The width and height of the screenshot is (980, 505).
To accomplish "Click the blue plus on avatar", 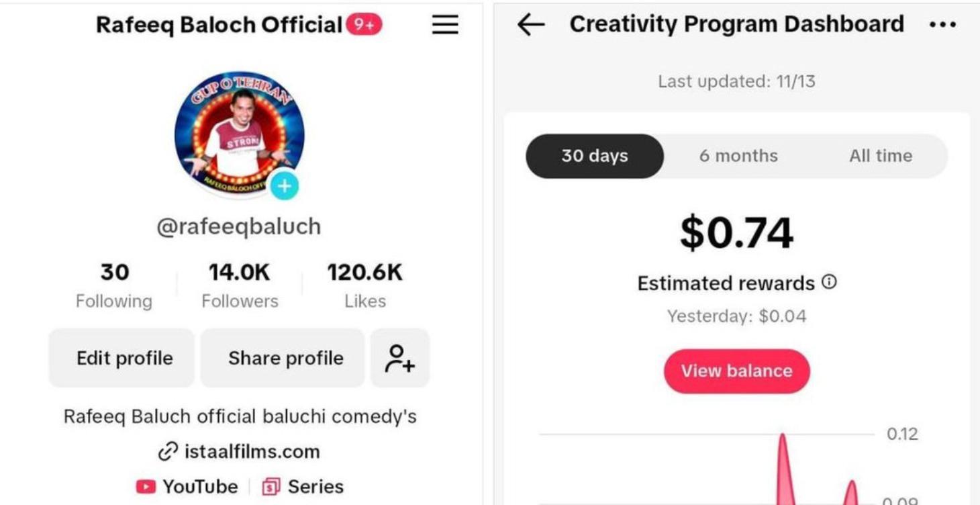I will click(x=284, y=186).
